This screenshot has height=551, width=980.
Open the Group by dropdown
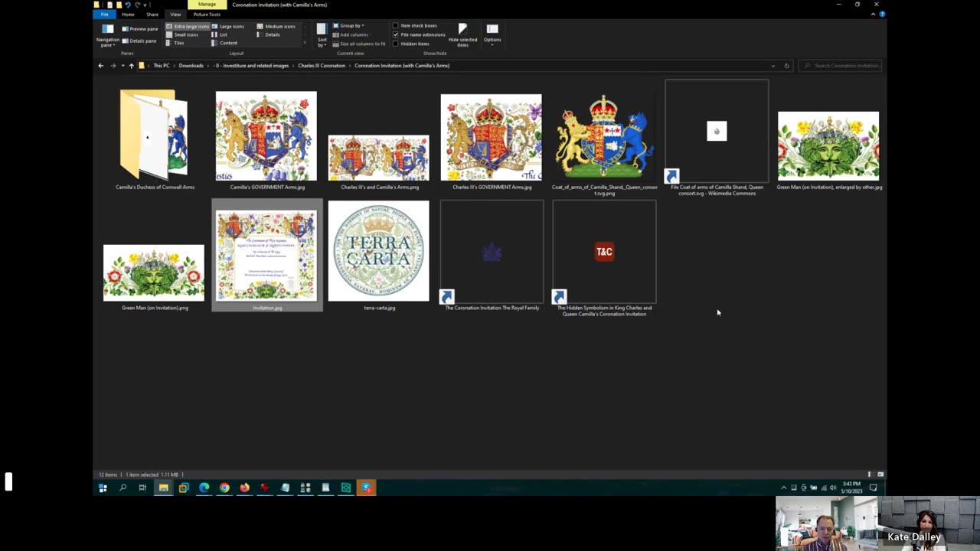click(x=348, y=25)
